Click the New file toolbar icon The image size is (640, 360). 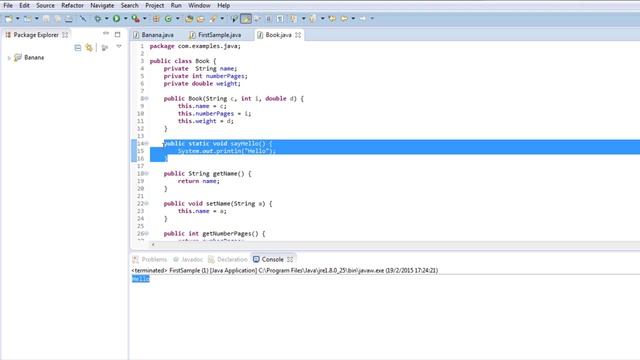tap(9, 19)
